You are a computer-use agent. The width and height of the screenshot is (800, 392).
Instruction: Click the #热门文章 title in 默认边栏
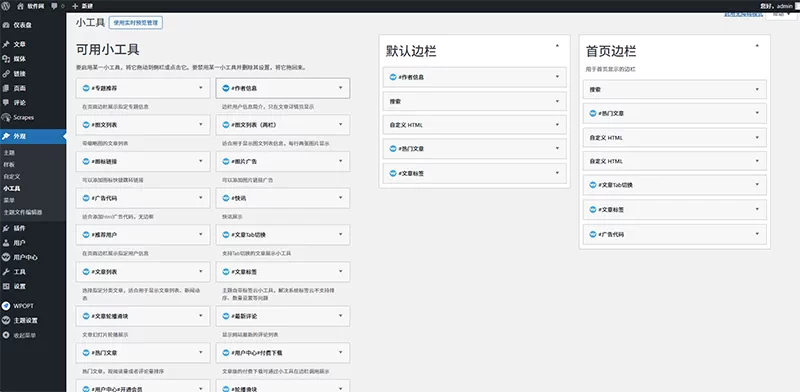tap(411, 149)
